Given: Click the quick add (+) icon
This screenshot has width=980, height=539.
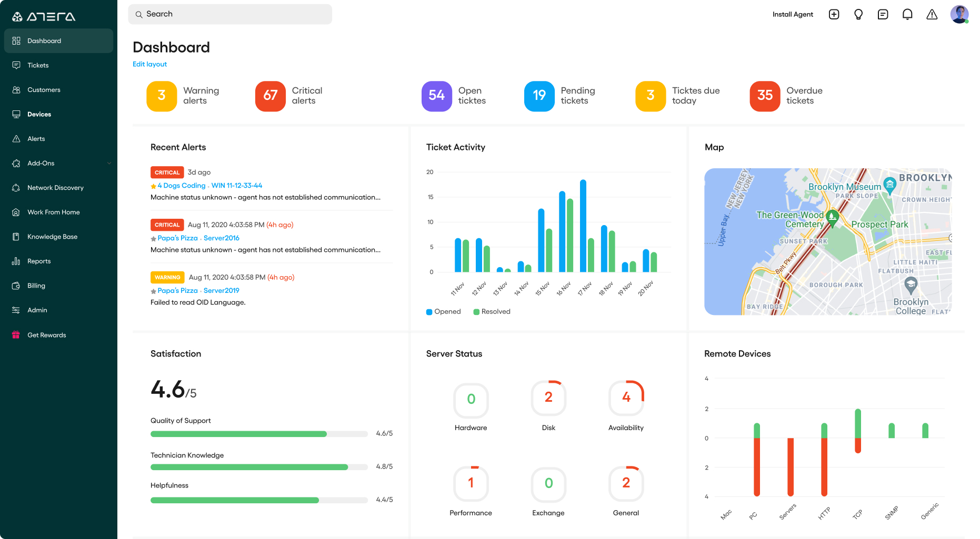Looking at the screenshot, I should [834, 14].
